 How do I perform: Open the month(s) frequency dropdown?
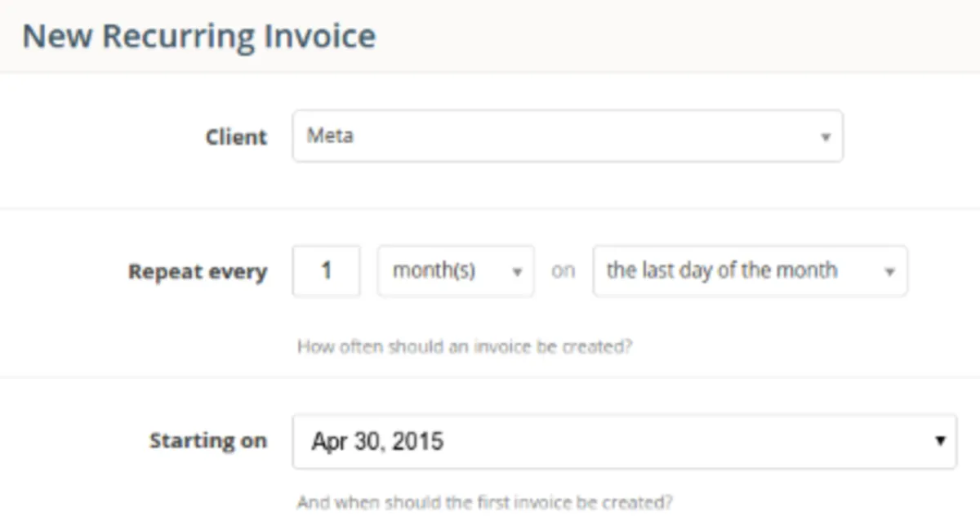click(455, 271)
